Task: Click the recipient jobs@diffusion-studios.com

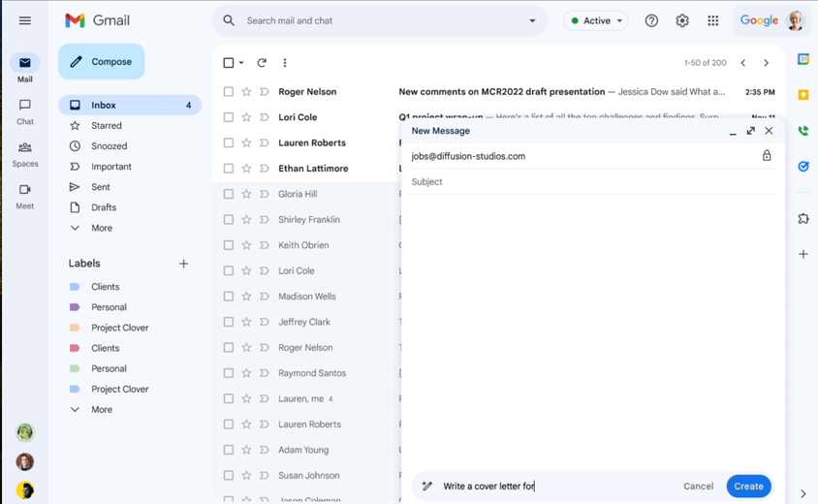Action: [468, 156]
